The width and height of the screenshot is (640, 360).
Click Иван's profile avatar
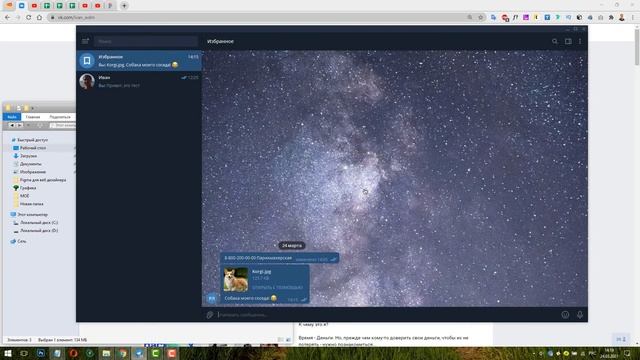87,81
